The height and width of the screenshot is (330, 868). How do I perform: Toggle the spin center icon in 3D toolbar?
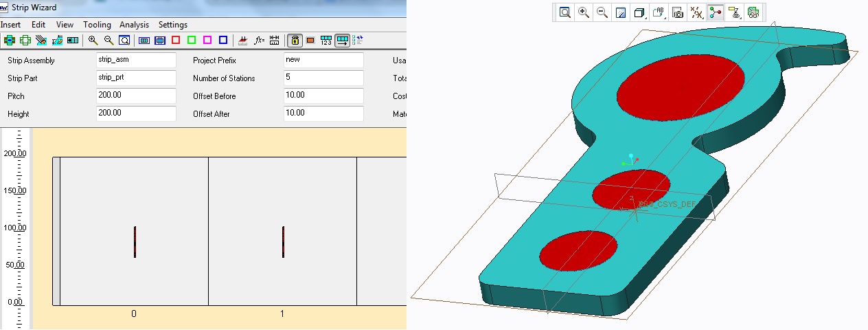[x=715, y=12]
